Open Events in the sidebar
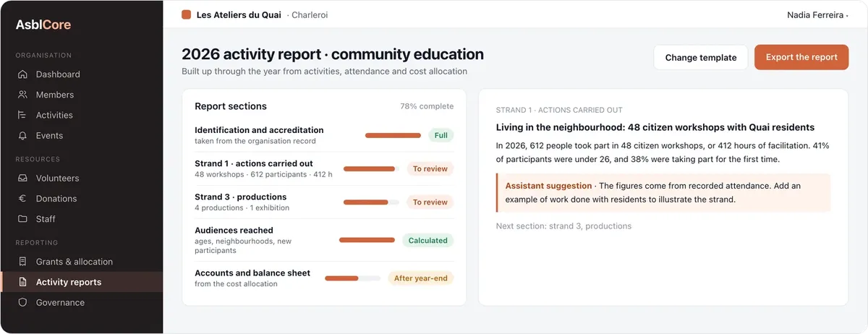The width and height of the screenshot is (868, 334). [x=82, y=135]
